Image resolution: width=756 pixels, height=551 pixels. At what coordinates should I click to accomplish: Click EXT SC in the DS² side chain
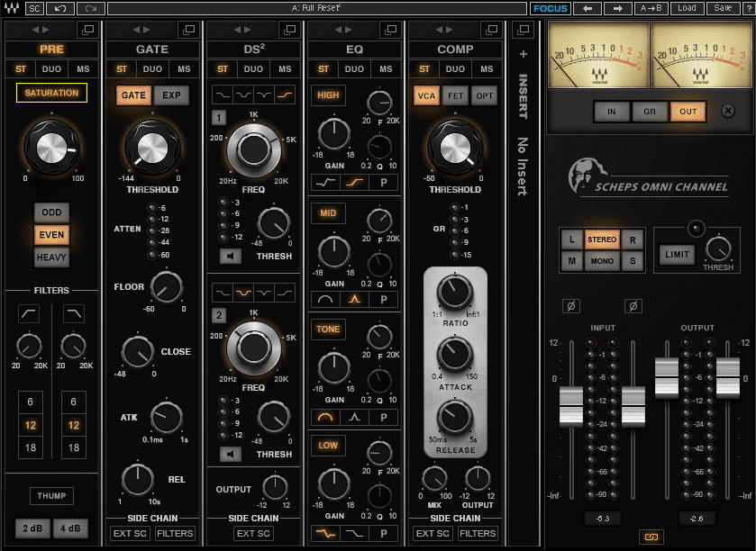pyautogui.click(x=253, y=533)
